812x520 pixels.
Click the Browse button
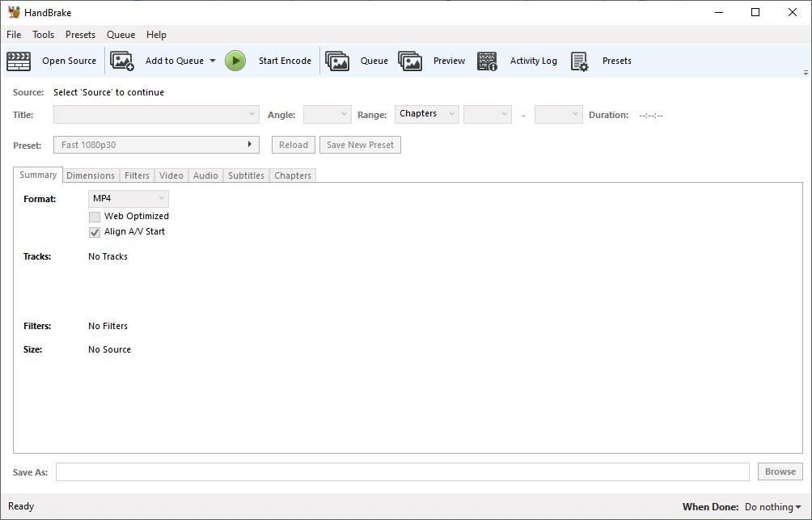coord(780,471)
